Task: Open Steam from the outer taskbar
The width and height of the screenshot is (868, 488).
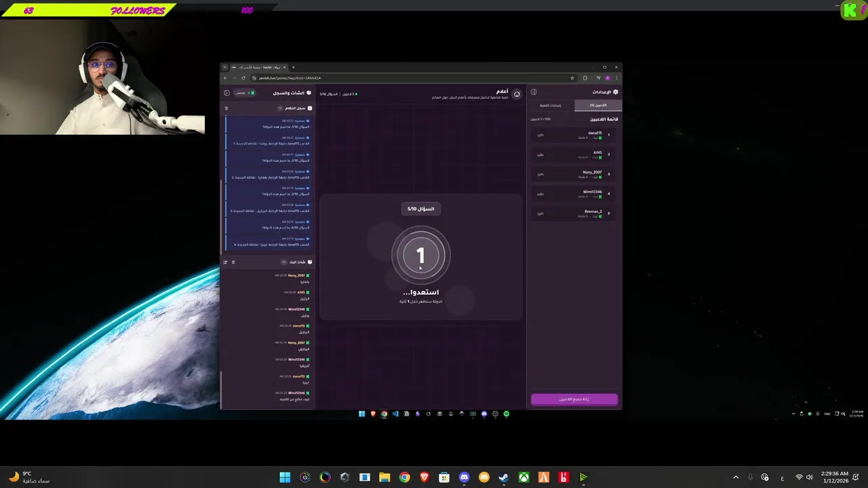Action: tap(504, 477)
